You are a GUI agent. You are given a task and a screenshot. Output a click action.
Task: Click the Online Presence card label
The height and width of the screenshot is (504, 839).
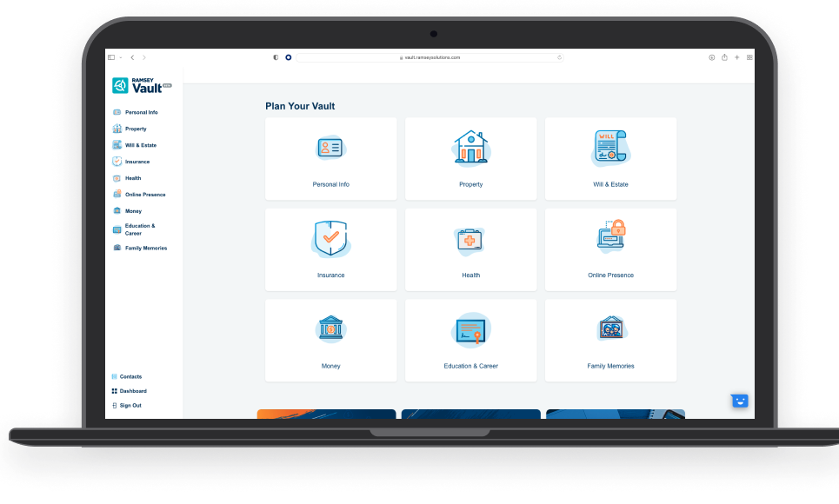tap(610, 275)
